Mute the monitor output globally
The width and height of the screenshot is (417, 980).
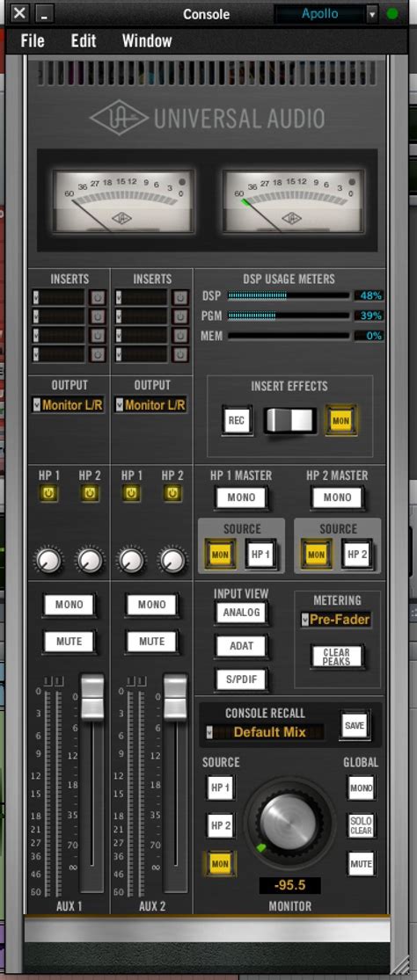pyautogui.click(x=362, y=864)
